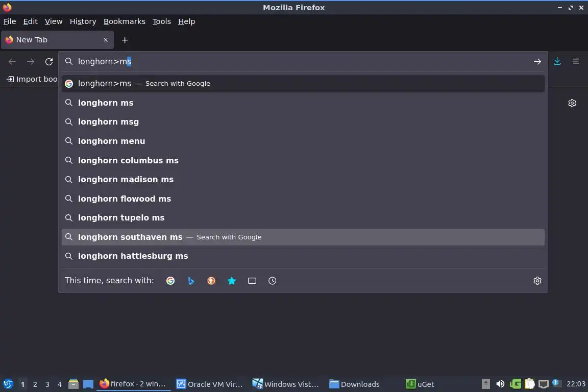Choose suggestion 'longhorn madison ms'
This screenshot has height=392, width=588.
tap(303, 180)
